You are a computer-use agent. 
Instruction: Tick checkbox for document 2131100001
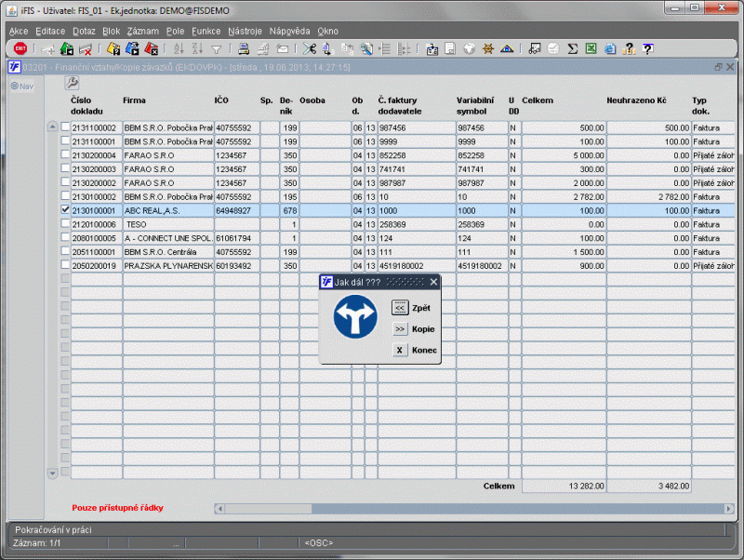tap(65, 140)
